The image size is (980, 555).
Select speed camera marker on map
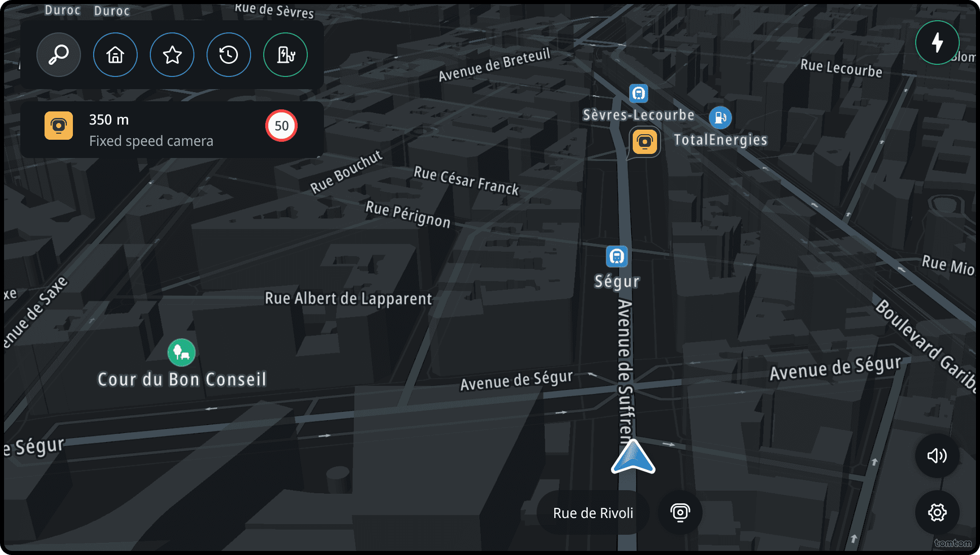point(644,142)
